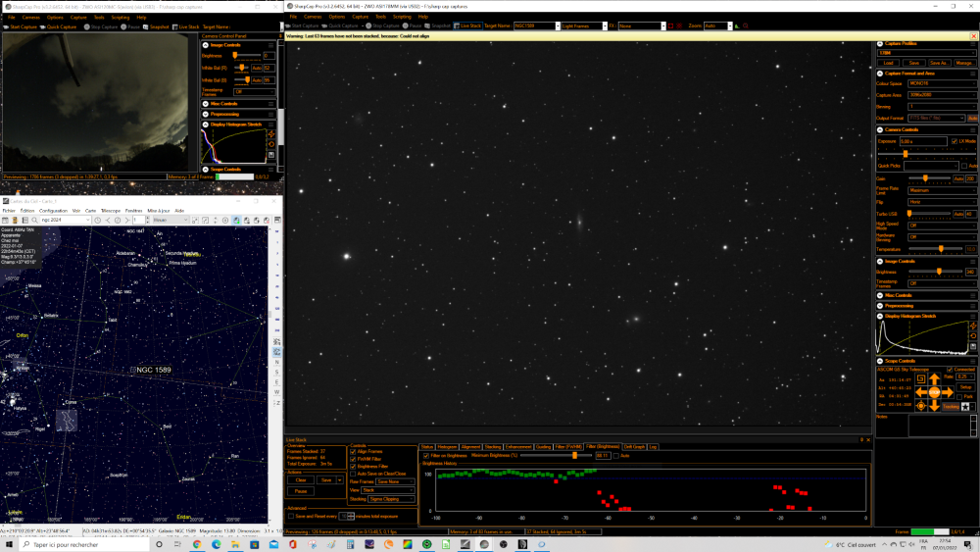The width and height of the screenshot is (980, 552).
Task: Click lightning auto-stretch icon in left SharpCap window
Action: pos(271,134)
